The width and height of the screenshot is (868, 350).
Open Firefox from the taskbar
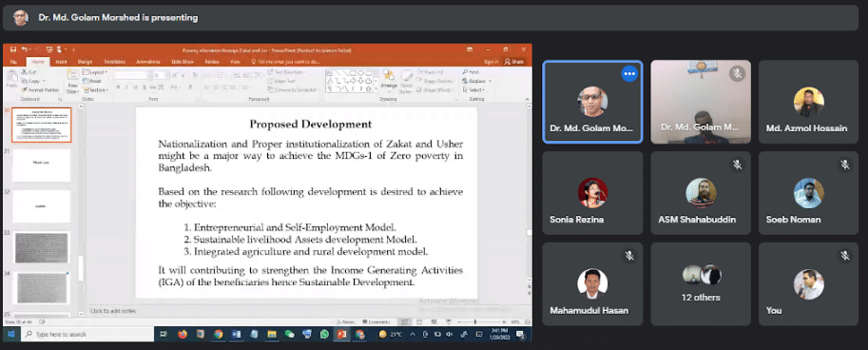(x=183, y=334)
